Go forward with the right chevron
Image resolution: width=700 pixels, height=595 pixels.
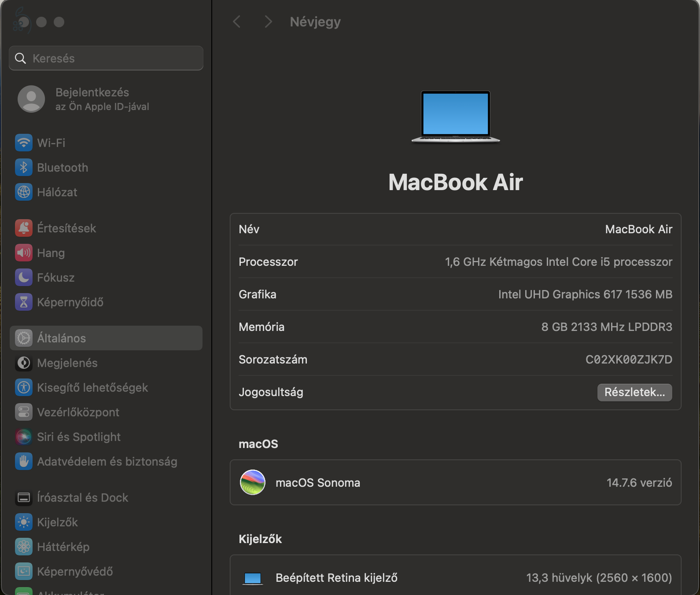tap(268, 22)
